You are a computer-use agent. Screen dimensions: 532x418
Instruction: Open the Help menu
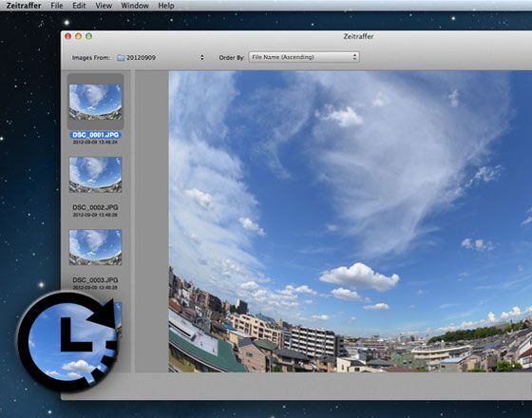click(166, 6)
